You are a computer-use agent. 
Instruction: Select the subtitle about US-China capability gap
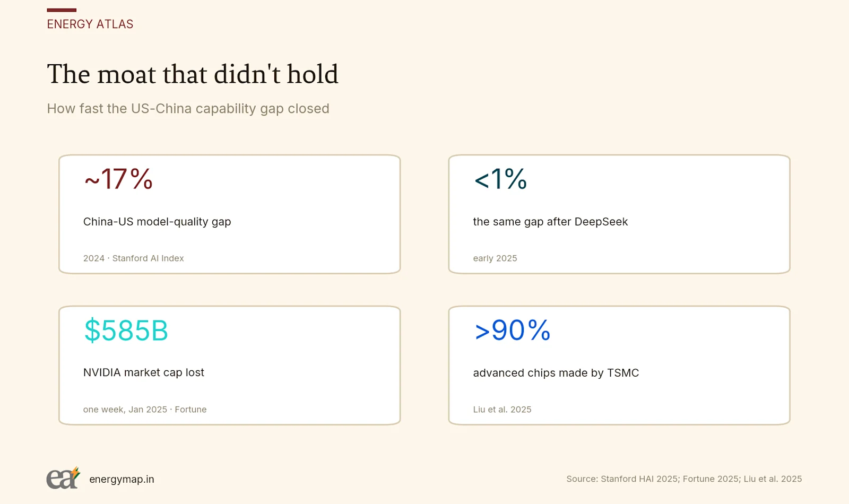188,109
